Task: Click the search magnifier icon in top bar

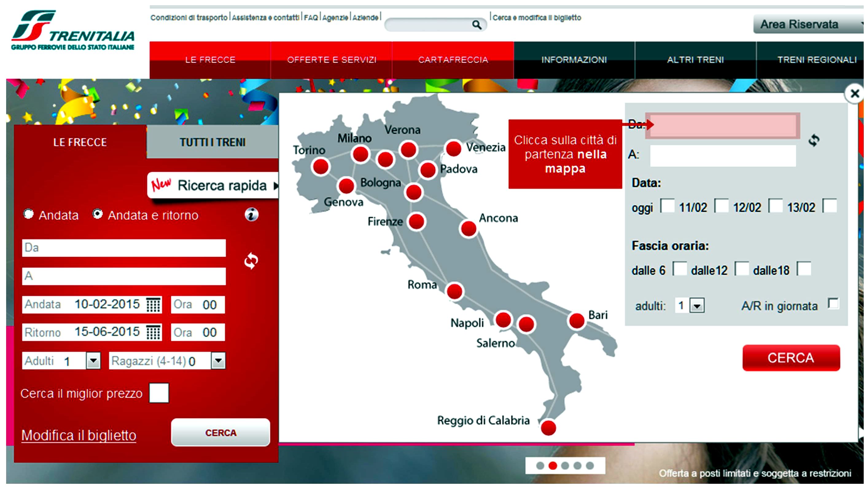Action: [477, 25]
